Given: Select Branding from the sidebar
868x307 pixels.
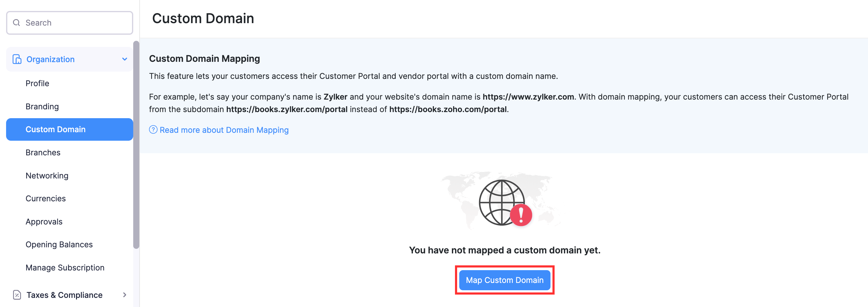Looking at the screenshot, I should coord(42,106).
